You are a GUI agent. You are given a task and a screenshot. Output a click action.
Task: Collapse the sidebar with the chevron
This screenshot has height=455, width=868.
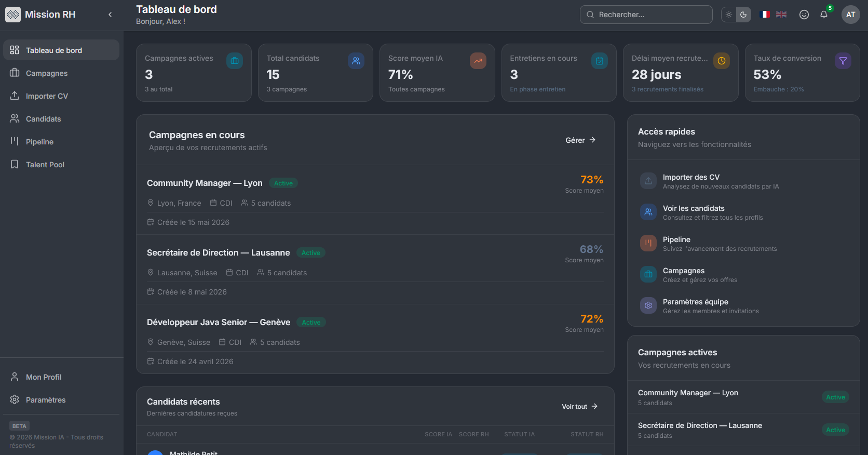[x=110, y=15]
